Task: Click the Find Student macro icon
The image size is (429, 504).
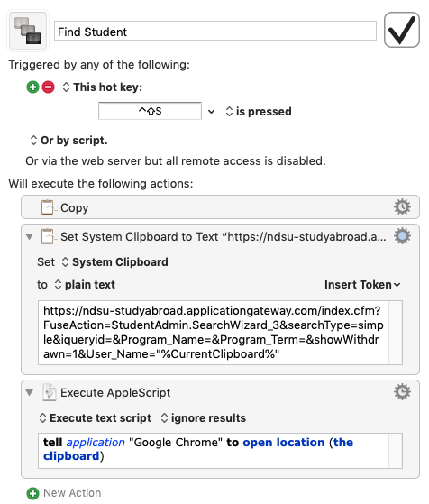Action: pyautogui.click(x=28, y=31)
